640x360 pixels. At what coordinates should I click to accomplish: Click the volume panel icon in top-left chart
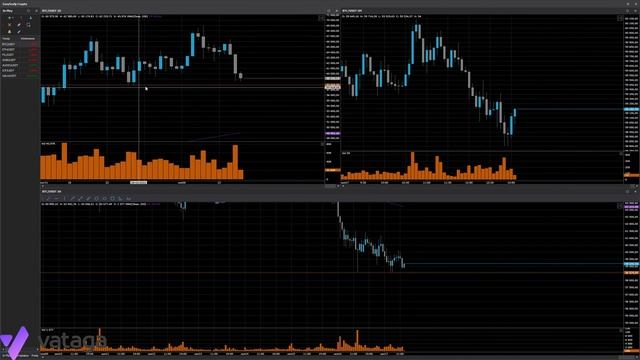(x=322, y=144)
